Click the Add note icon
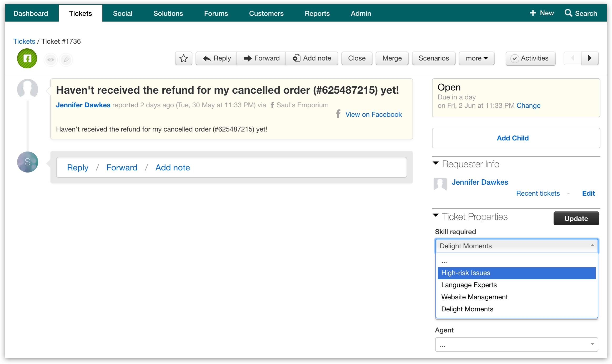Viewport: 612px width, 364px height. [x=297, y=58]
